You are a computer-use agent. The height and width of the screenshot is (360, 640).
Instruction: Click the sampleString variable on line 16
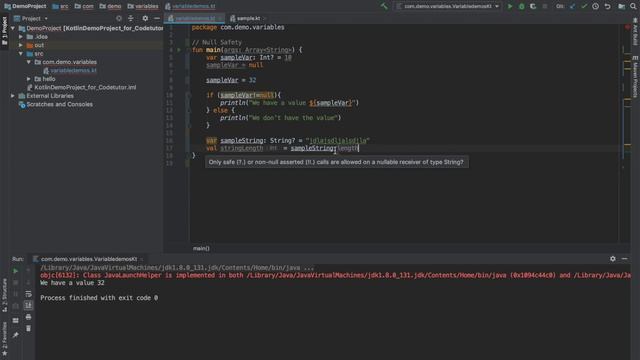(242, 140)
